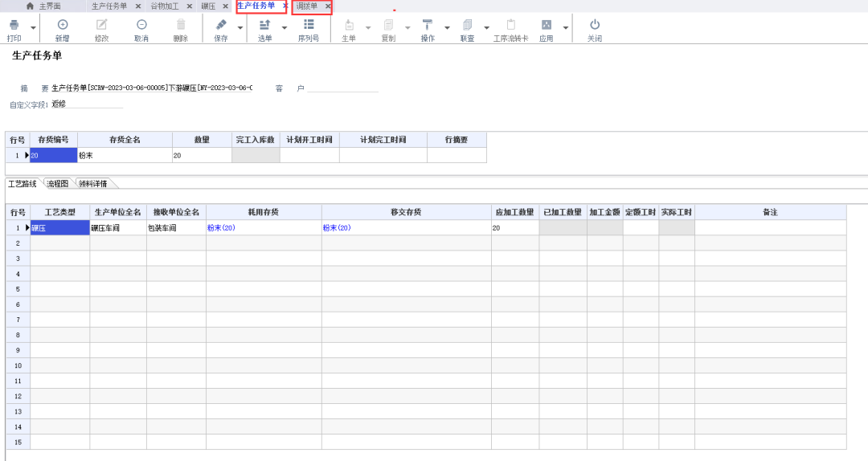Select the 存货编号 cell with 20
The width and height of the screenshot is (868, 461).
click(x=54, y=156)
